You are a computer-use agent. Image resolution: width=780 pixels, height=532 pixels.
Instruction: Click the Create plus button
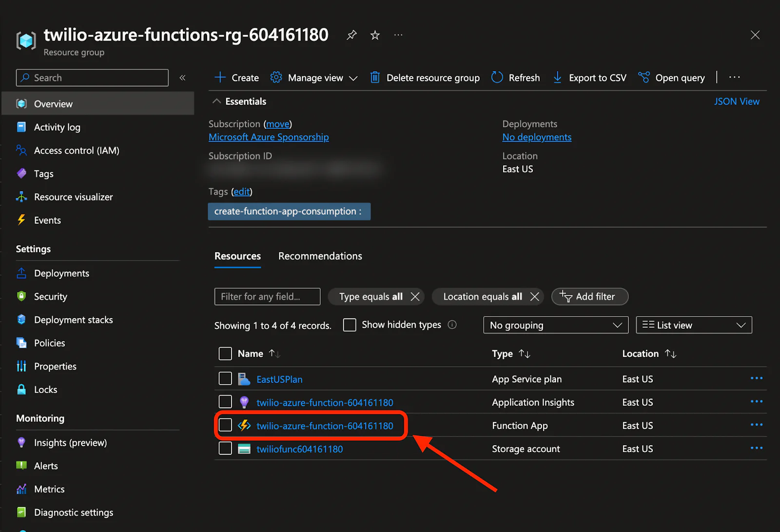pyautogui.click(x=236, y=78)
